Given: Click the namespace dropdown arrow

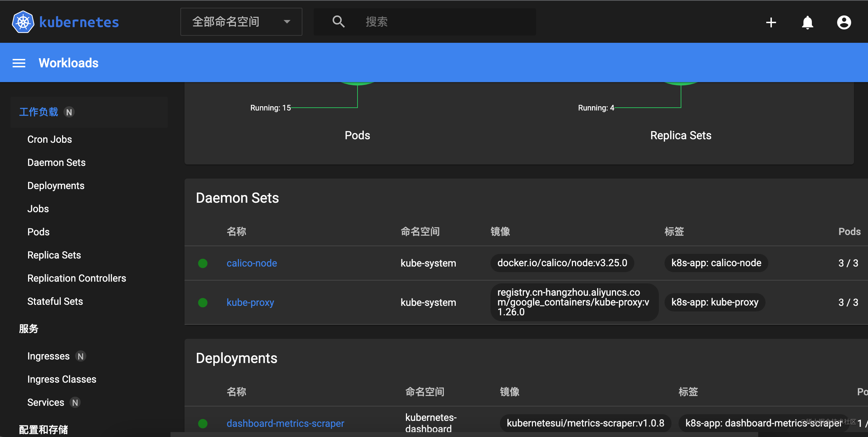Looking at the screenshot, I should pos(287,22).
